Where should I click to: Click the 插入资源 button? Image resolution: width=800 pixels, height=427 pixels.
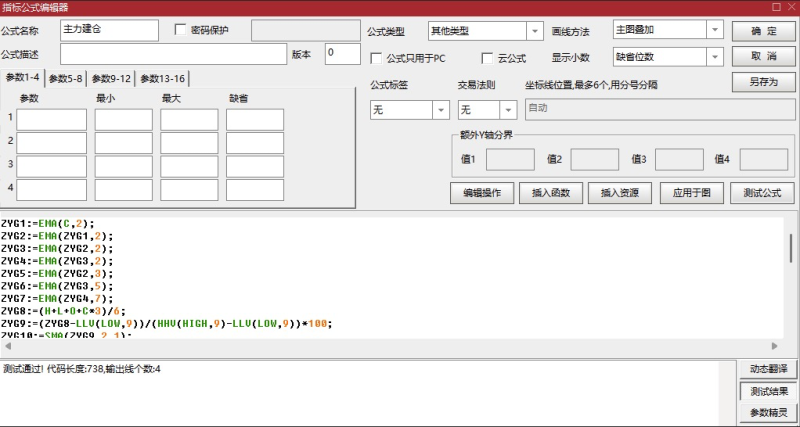(619, 193)
